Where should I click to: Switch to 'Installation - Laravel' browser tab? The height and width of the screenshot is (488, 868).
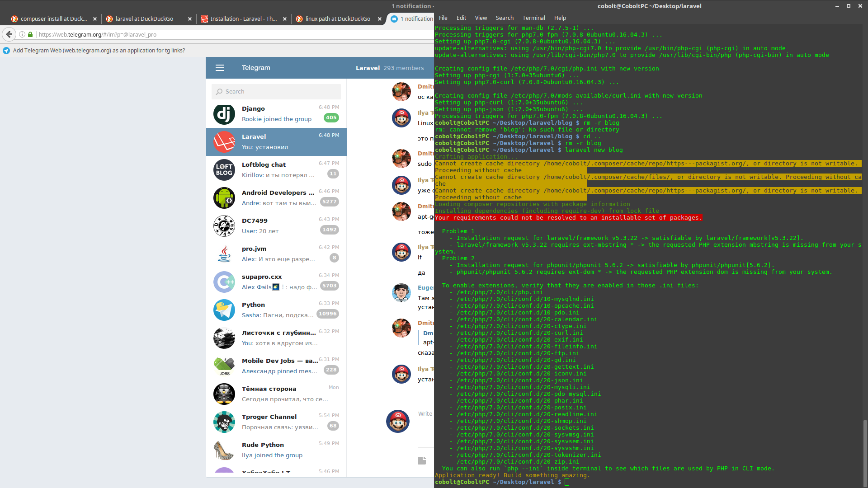[243, 19]
